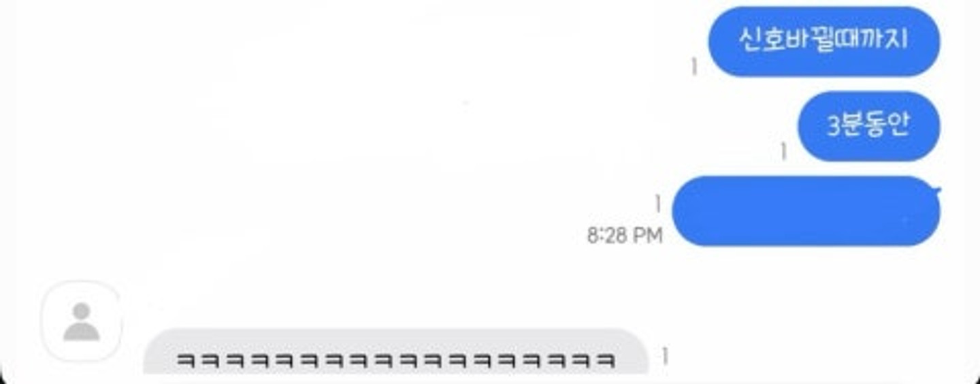Click the character 안 ending 3분동안 message

[898, 125]
